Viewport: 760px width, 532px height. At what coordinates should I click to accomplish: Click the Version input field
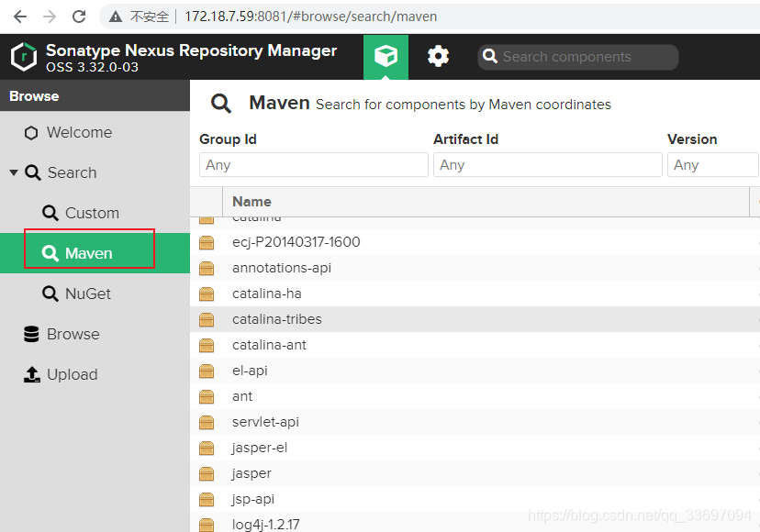point(713,165)
